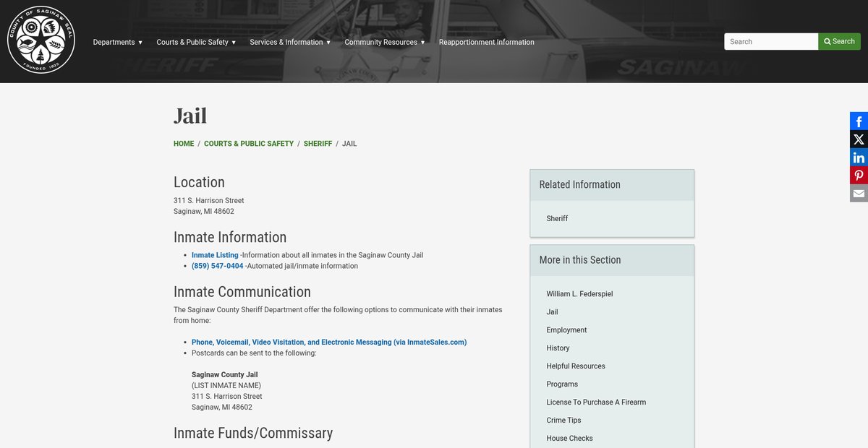Open the Inmate Listing link
Viewport: 868px width, 448px height.
point(215,255)
